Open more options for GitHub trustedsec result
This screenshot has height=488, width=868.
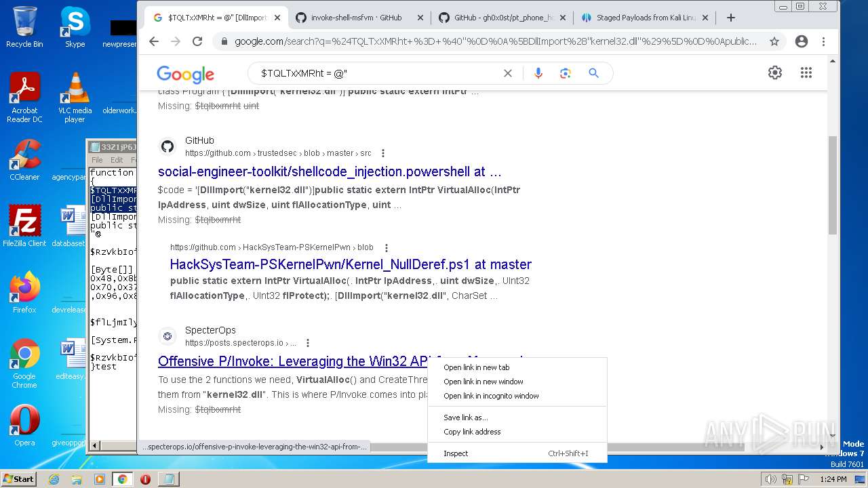point(383,153)
